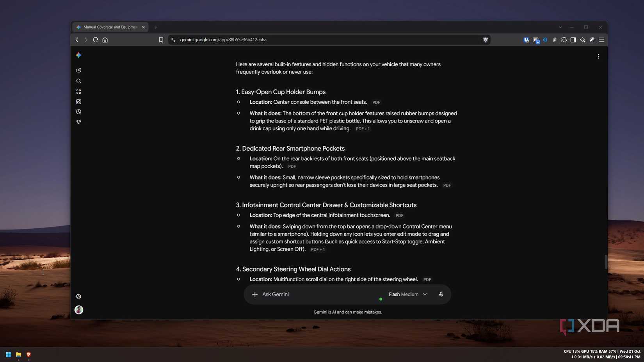
Task: Click the address bar URL
Action: click(223, 40)
